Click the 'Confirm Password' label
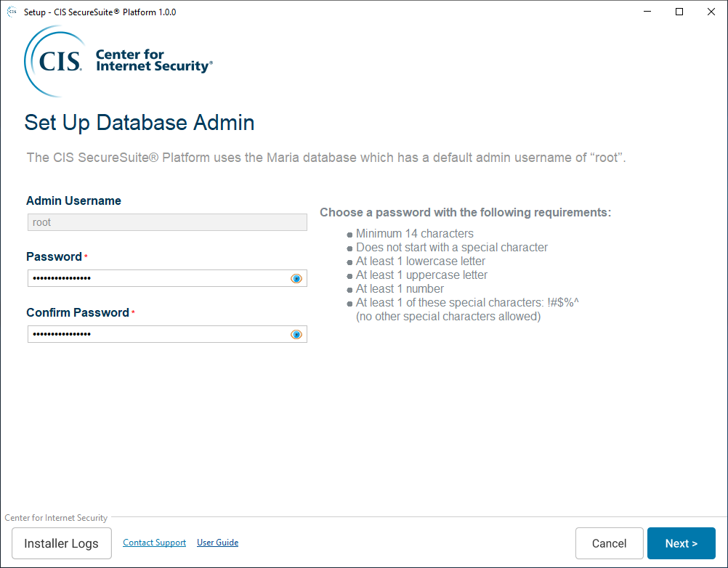The image size is (728, 568). tap(78, 313)
